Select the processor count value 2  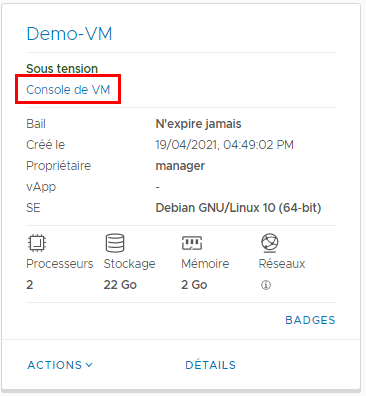coord(30,285)
